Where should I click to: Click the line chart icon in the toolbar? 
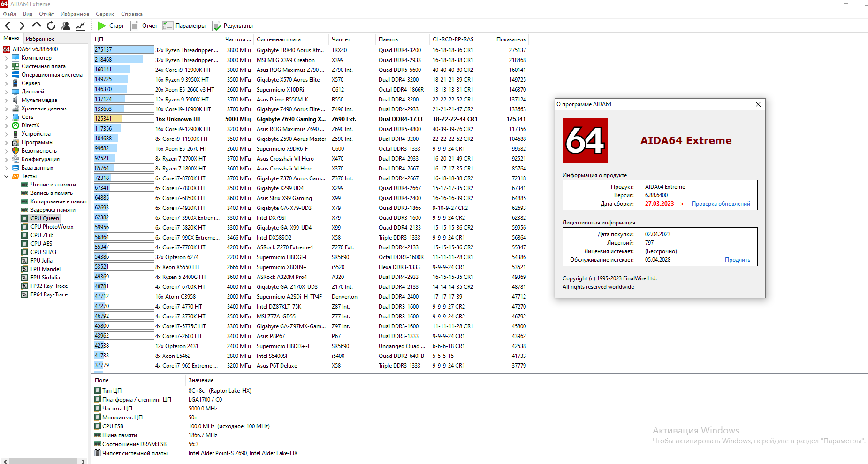point(80,26)
